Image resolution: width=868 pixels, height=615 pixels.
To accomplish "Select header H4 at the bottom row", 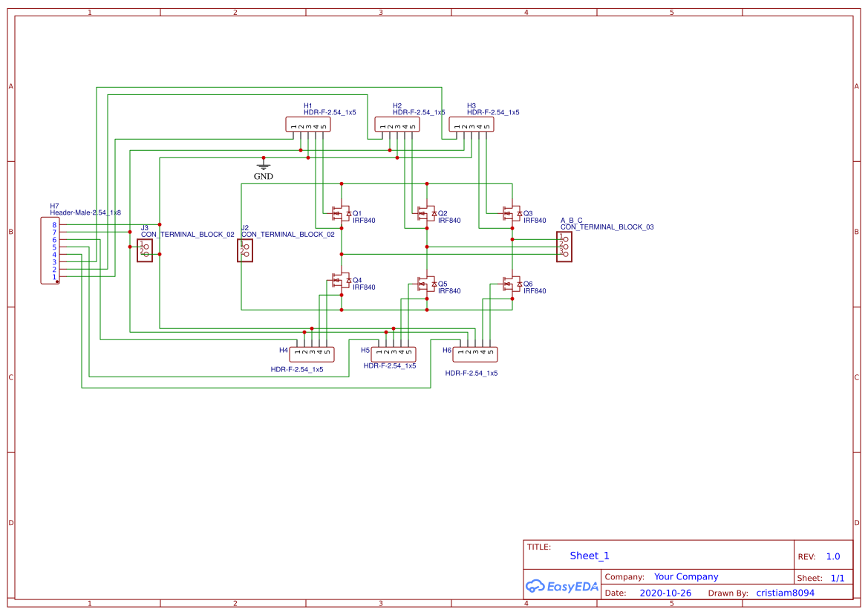I will pos(312,354).
